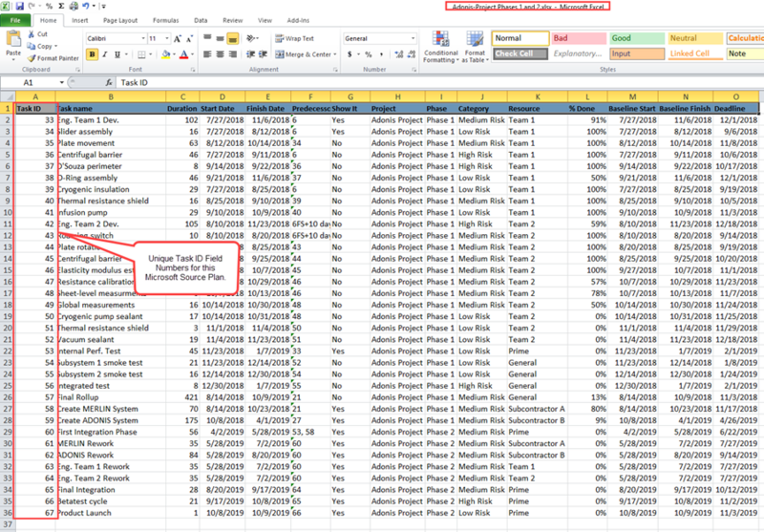Image resolution: width=764 pixels, height=532 pixels.
Task: Open Fill Color dropdown arrow
Action: coord(175,54)
